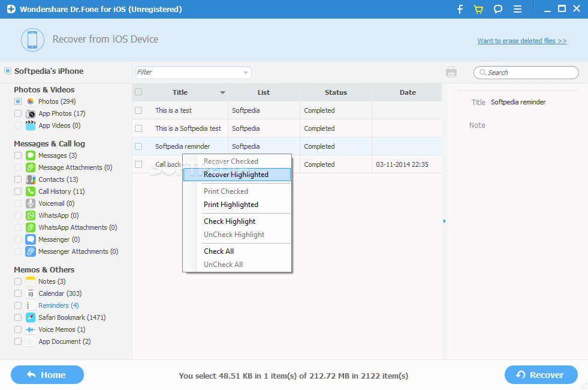Check the Safari Bookmark (1471) checkbox
Screen dimensions: 588x390
click(18, 317)
